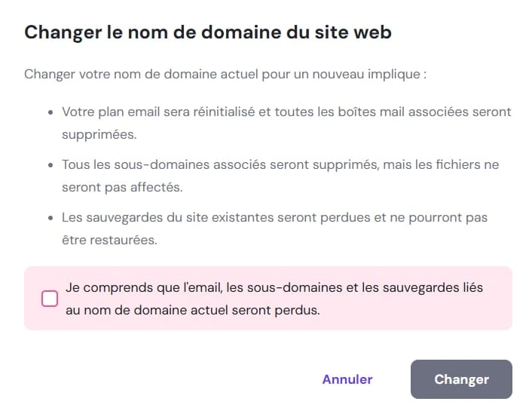
Task: Click "au nom de domaine actuel seront perdus."
Action: coord(193,311)
